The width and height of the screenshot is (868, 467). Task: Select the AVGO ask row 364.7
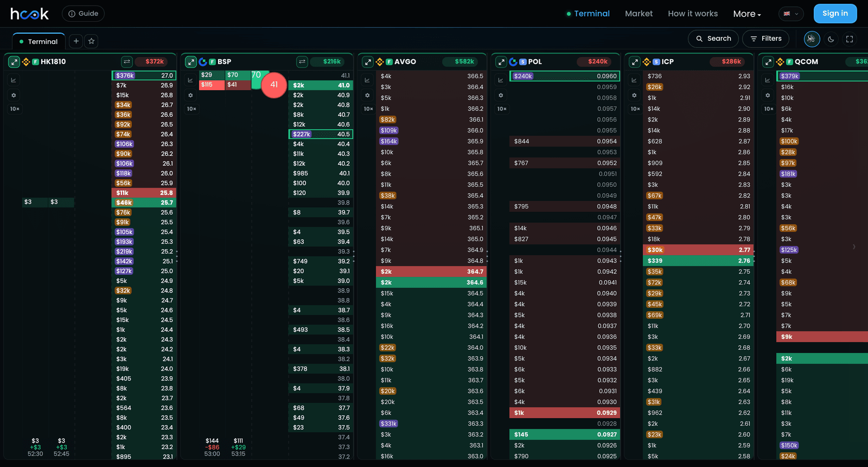coord(431,272)
